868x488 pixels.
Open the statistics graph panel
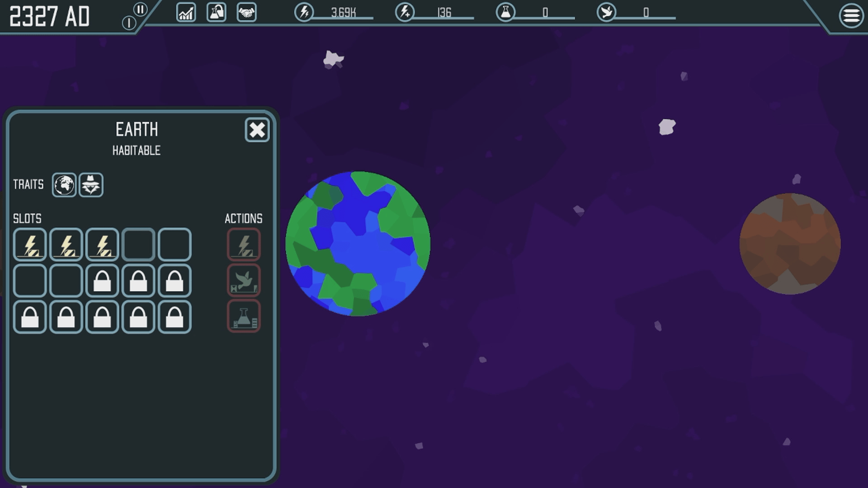[186, 12]
